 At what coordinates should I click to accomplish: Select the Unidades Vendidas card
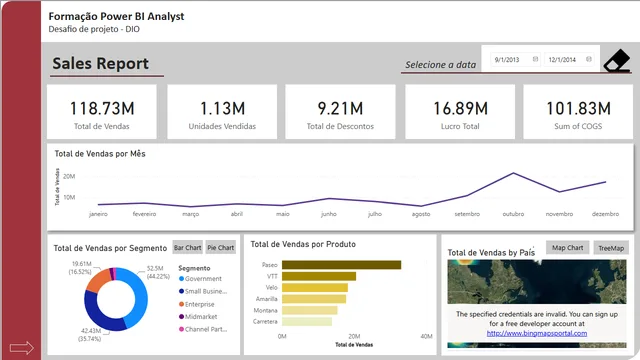[222, 112]
